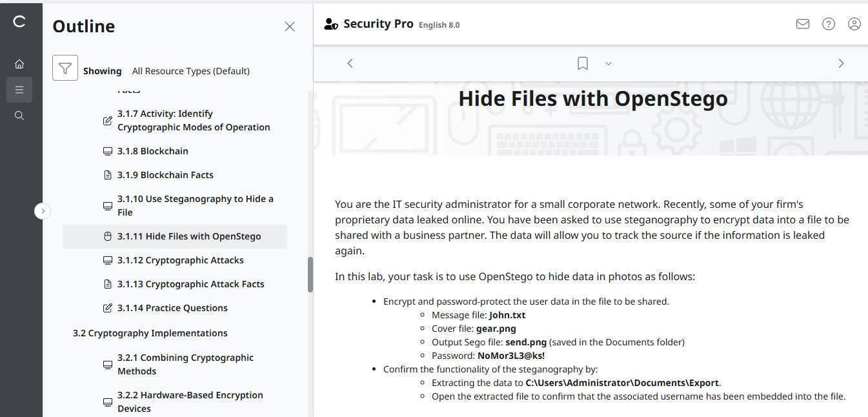Open the help question mark icon

point(828,24)
